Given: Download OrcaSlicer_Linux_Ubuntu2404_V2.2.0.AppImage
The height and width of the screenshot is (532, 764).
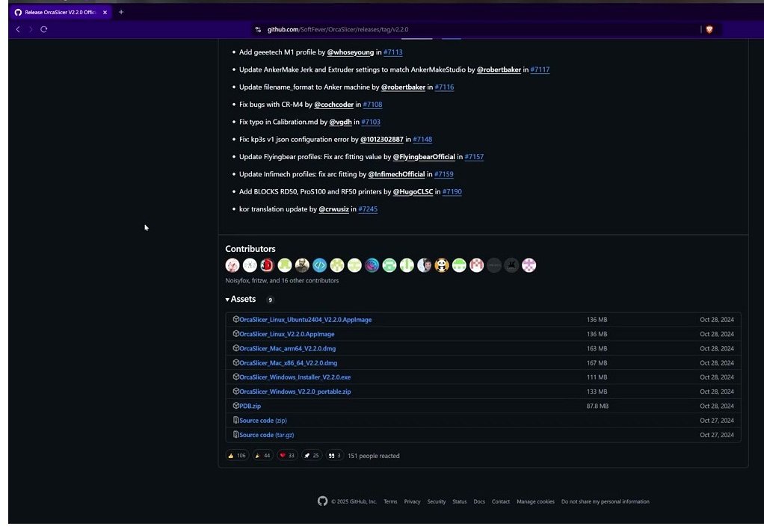Looking at the screenshot, I should pyautogui.click(x=305, y=320).
